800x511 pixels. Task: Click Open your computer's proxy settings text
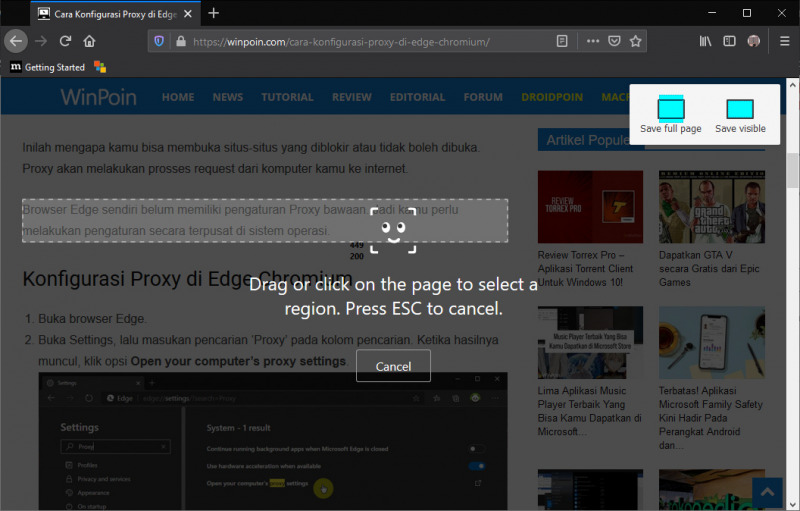coord(238,361)
